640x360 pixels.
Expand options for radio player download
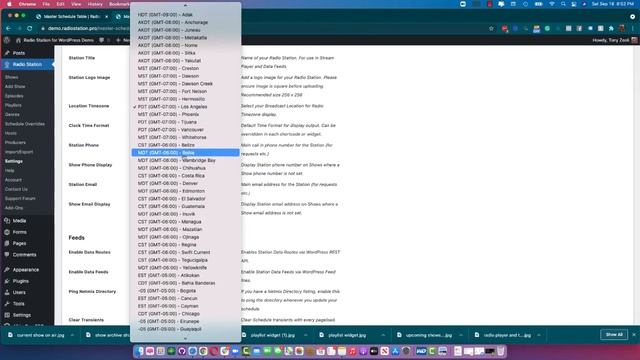[x=539, y=335]
